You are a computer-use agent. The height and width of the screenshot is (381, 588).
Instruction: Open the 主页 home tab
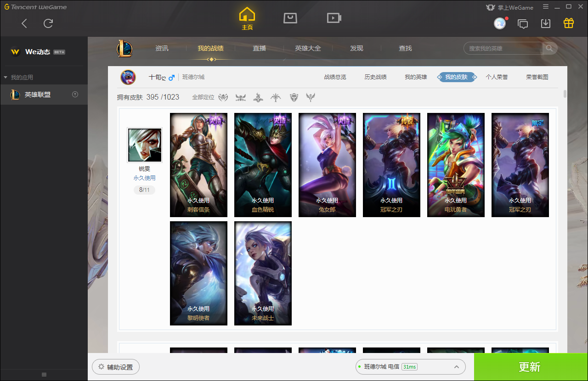pos(247,19)
